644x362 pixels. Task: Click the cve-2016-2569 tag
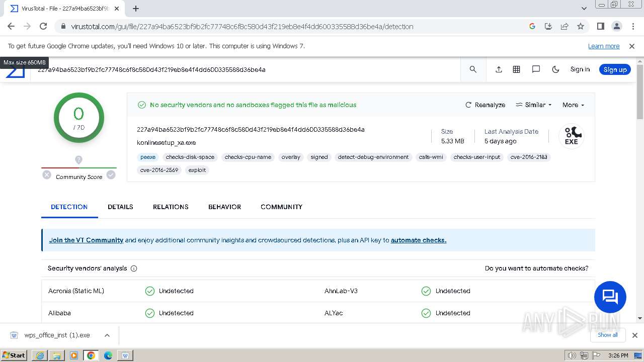point(159,170)
